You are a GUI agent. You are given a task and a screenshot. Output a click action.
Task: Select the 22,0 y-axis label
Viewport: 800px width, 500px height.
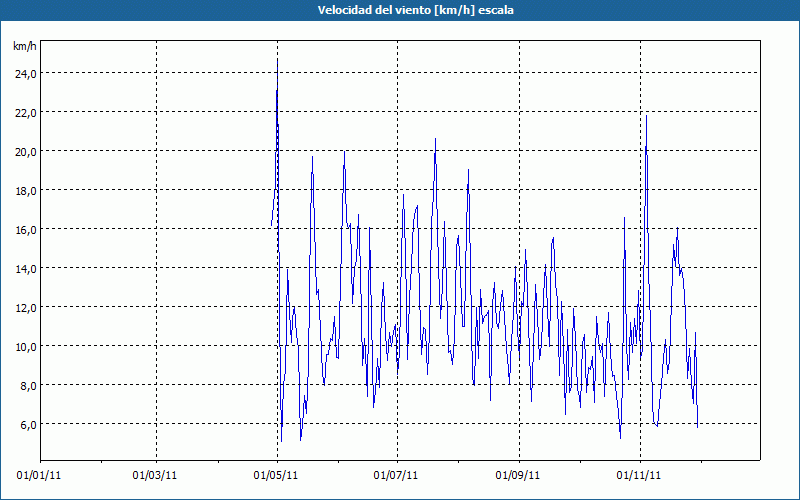click(x=26, y=113)
